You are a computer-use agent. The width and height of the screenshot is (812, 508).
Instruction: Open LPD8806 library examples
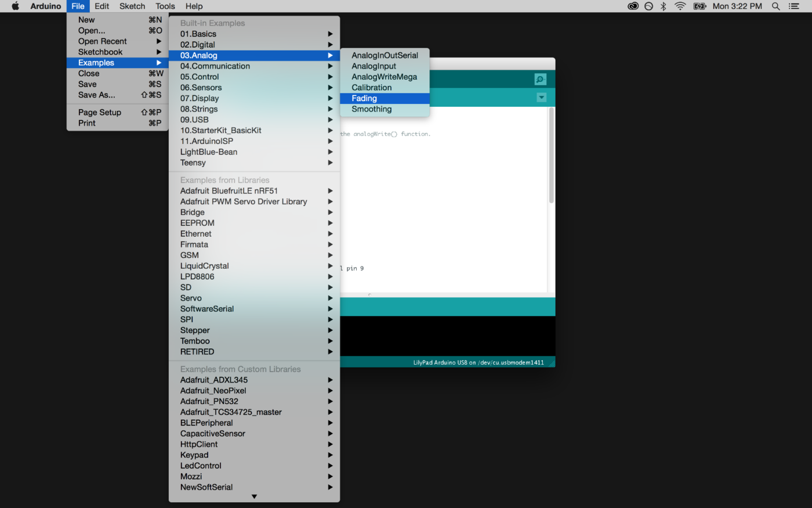click(254, 276)
